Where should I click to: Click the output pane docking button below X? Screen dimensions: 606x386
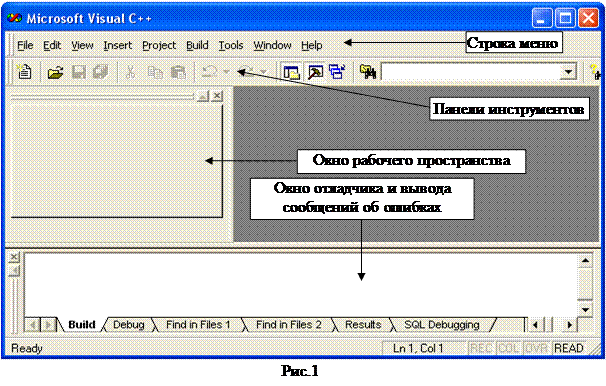14,270
